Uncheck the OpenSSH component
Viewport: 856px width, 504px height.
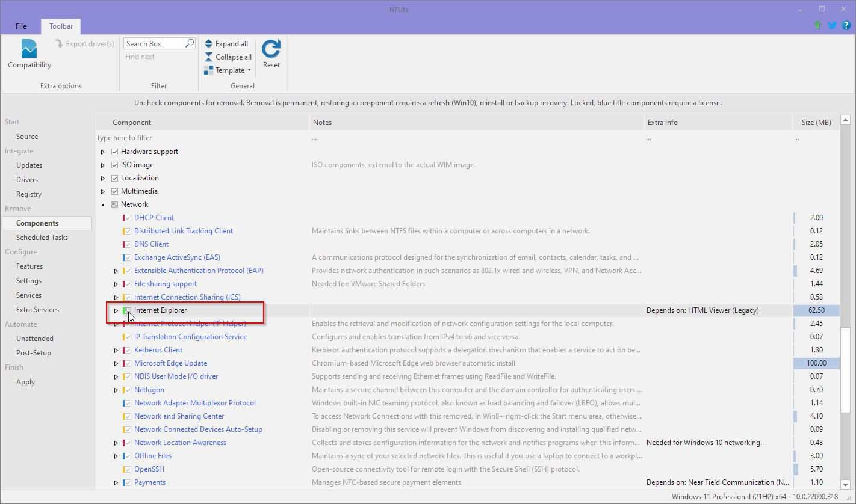point(128,469)
